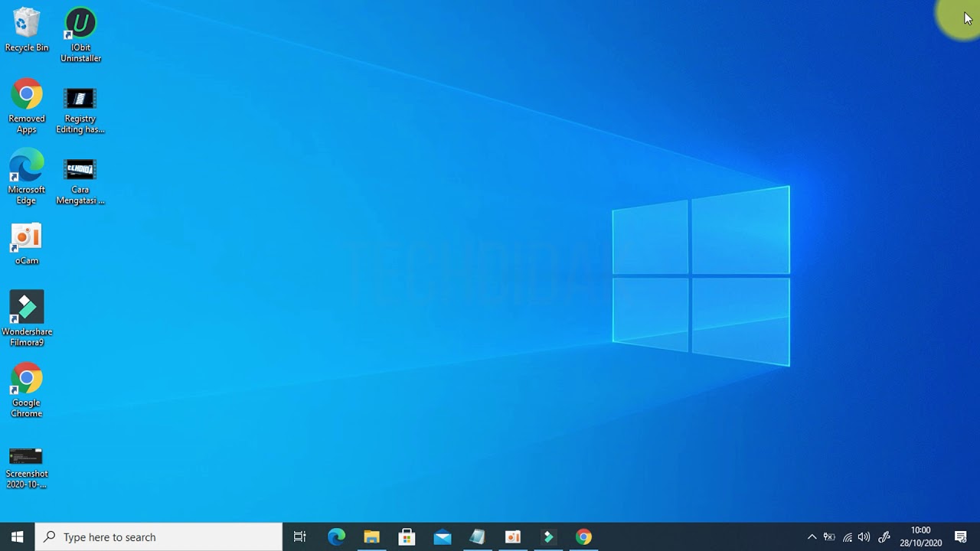Switch to Filmora9 on the taskbar
The height and width of the screenshot is (551, 980).
click(x=548, y=537)
